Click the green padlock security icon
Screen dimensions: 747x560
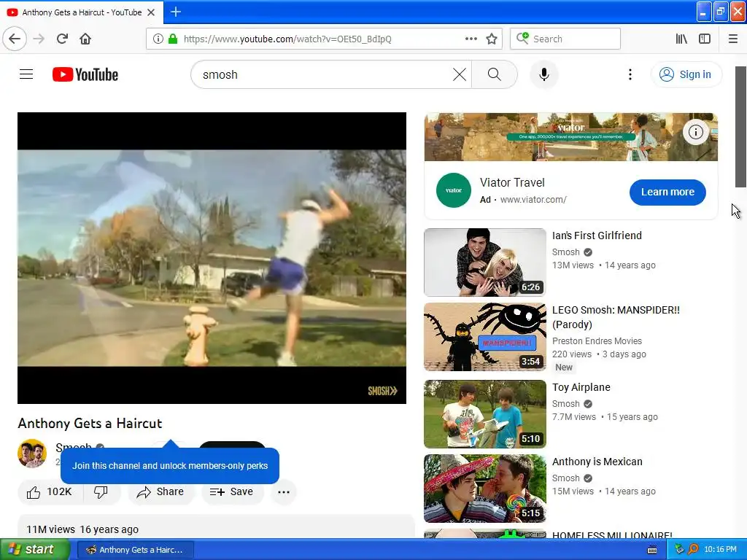[x=173, y=39]
